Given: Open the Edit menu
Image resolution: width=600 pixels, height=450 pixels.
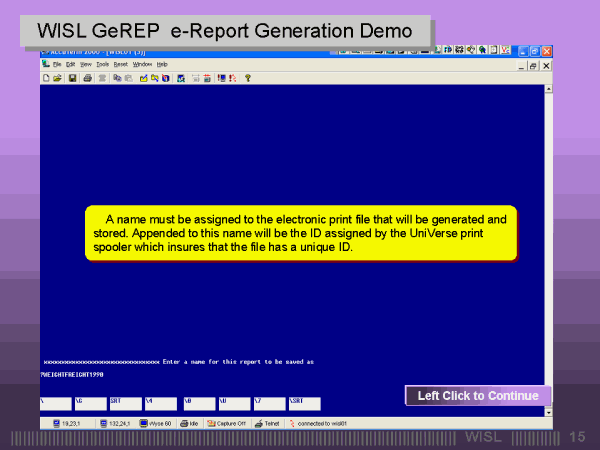Looking at the screenshot, I should coord(71,64).
